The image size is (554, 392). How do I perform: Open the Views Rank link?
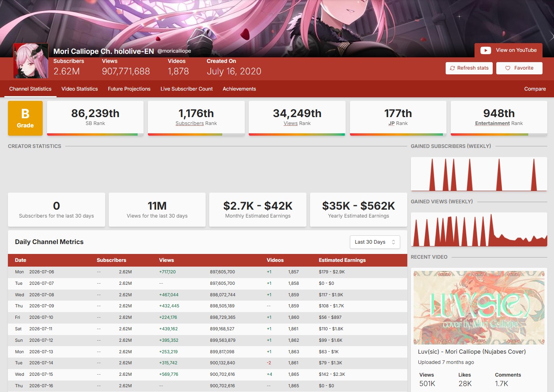pos(297,123)
